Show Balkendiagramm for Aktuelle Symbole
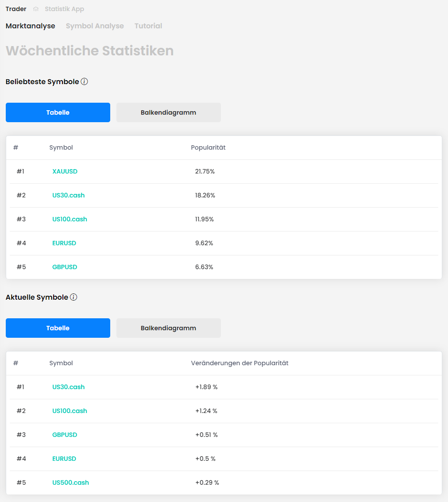 [x=168, y=328]
